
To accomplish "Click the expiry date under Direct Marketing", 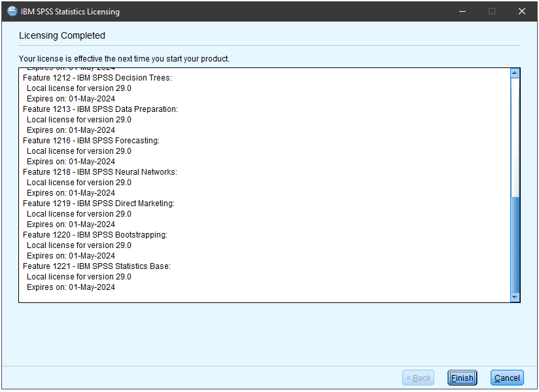I will click(x=71, y=224).
